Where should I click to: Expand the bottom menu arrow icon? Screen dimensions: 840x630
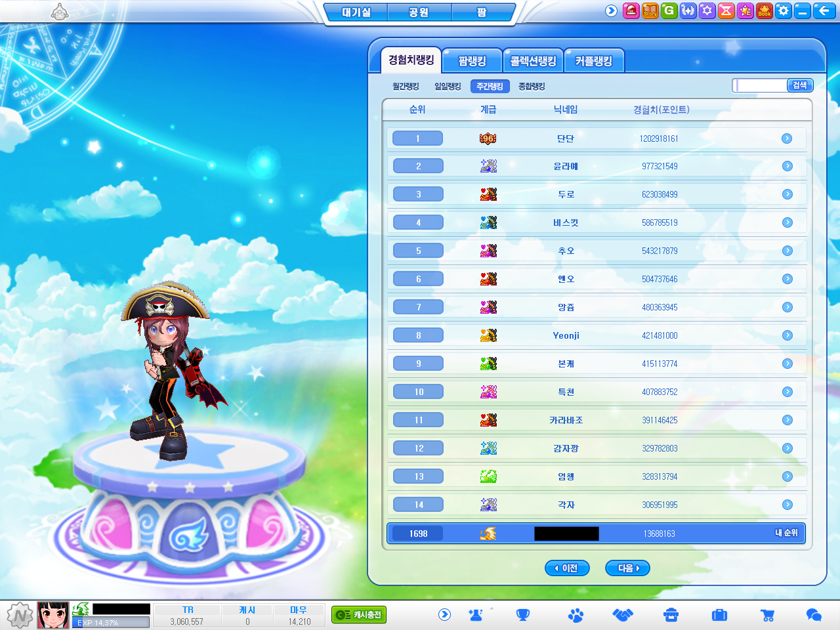click(x=444, y=615)
